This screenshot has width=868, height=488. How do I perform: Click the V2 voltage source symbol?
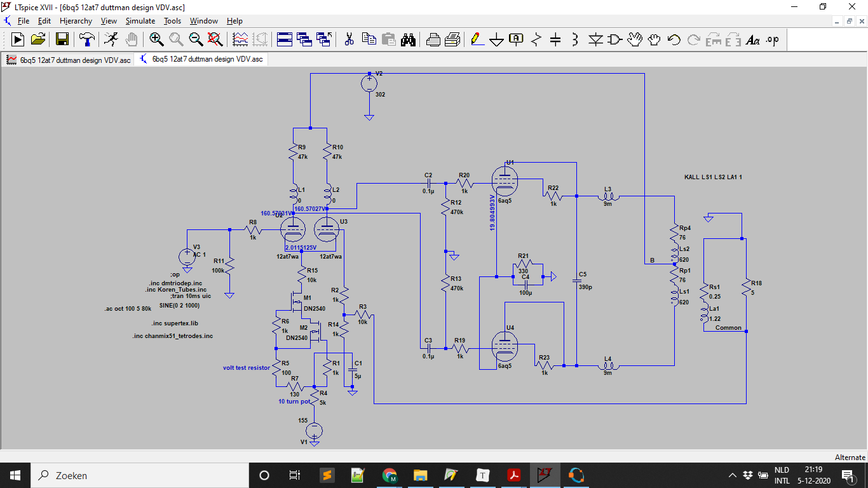coord(369,83)
